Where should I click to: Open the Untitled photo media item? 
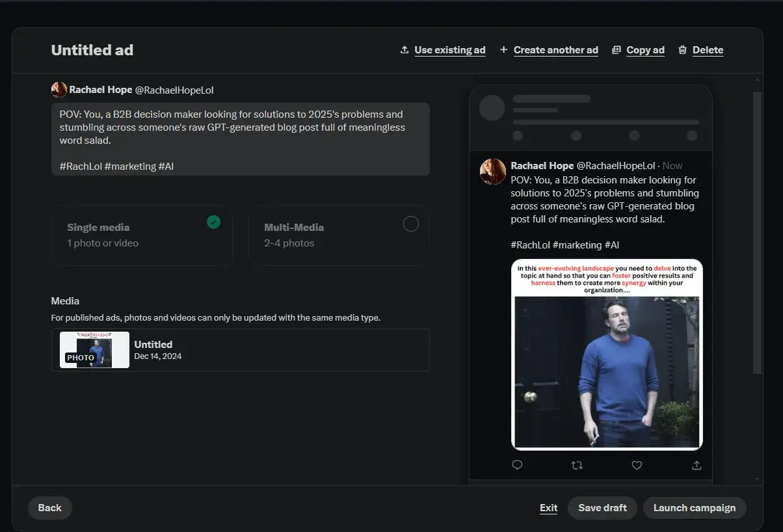[240, 350]
